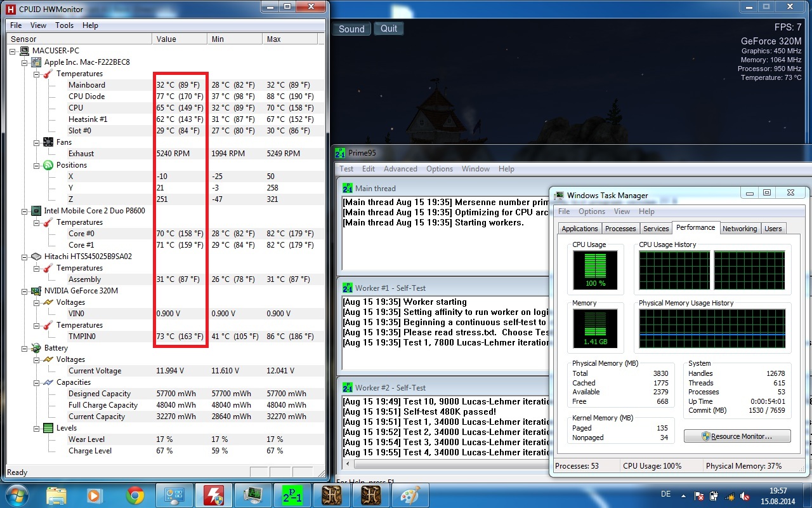Open the Start menu orb
Screen dimensions: 812x508
pos(18,495)
